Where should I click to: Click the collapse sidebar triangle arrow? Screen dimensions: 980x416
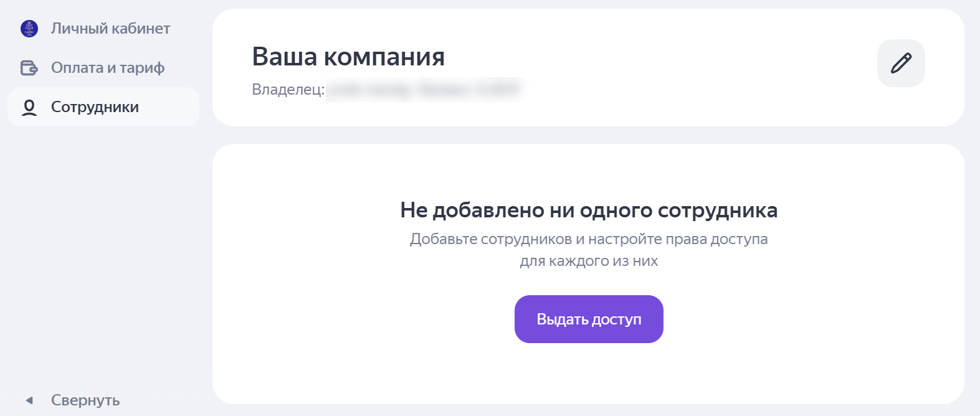click(x=29, y=400)
